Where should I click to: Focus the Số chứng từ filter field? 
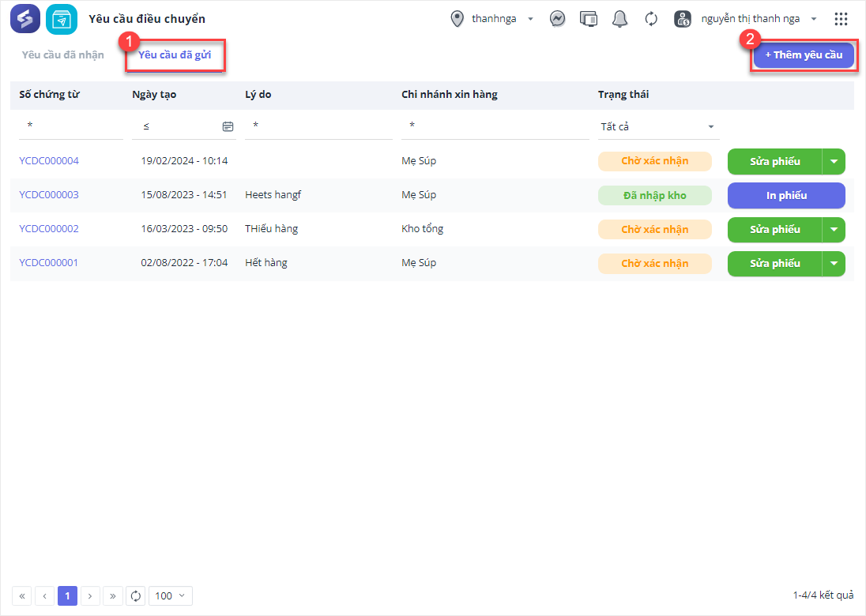pos(71,126)
